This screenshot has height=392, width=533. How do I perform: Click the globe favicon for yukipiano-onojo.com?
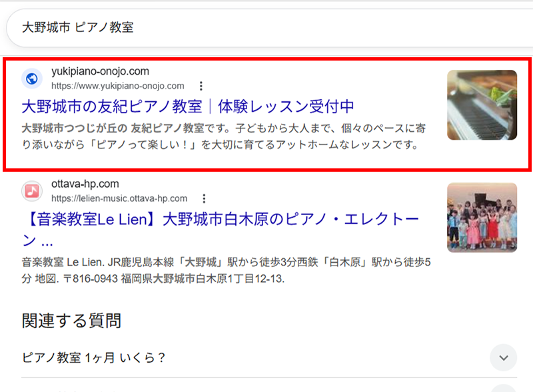[32, 79]
